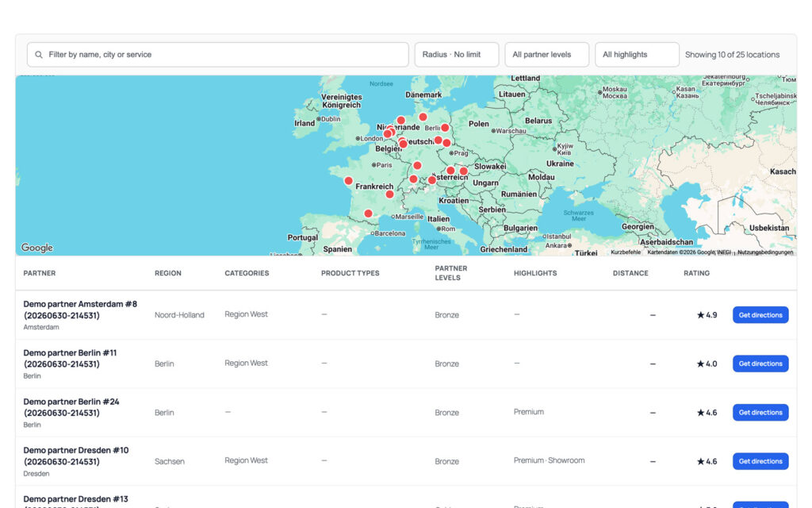Get directions to Demo partner Amsterdam #8
The width and height of the screenshot is (812, 508).
pyautogui.click(x=760, y=314)
